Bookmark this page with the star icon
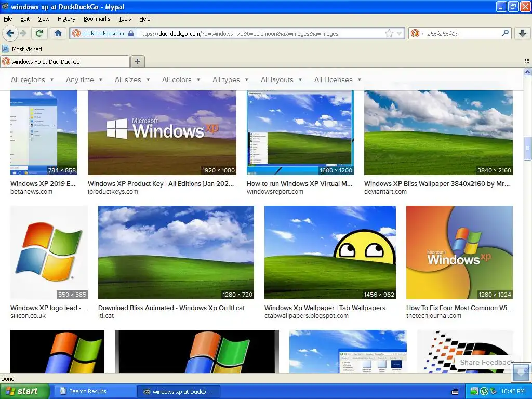This screenshot has height=399, width=532. [x=389, y=33]
